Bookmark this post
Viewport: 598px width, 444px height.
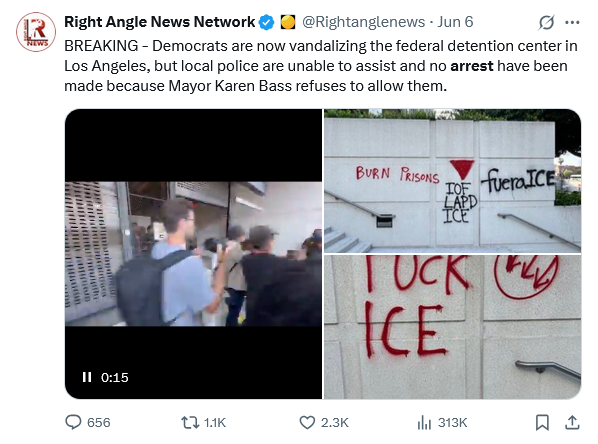click(x=542, y=422)
